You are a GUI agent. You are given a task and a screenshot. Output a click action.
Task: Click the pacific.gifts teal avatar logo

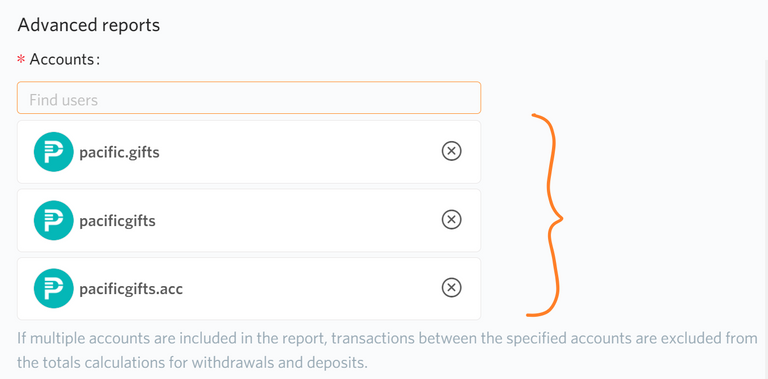pos(53,152)
